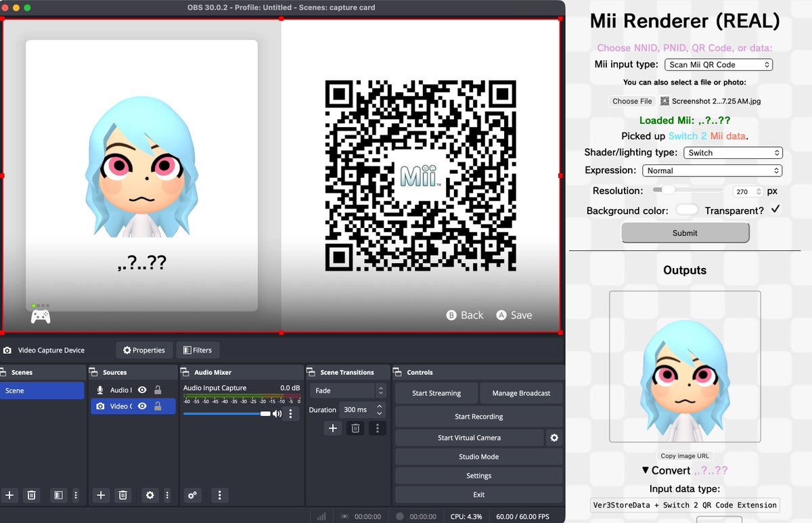Viewport: 812px width, 523px height.
Task: Click the signal bars icon in OBS status bar
Action: click(321, 516)
